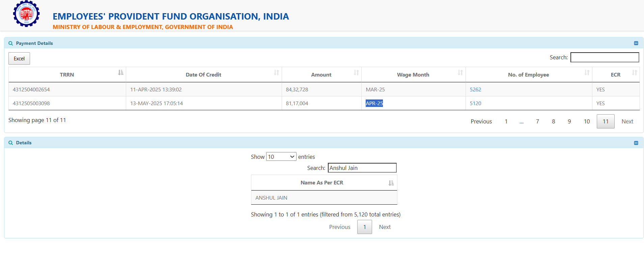
Task: Click the EPFO logo emblem
Action: (x=26, y=14)
